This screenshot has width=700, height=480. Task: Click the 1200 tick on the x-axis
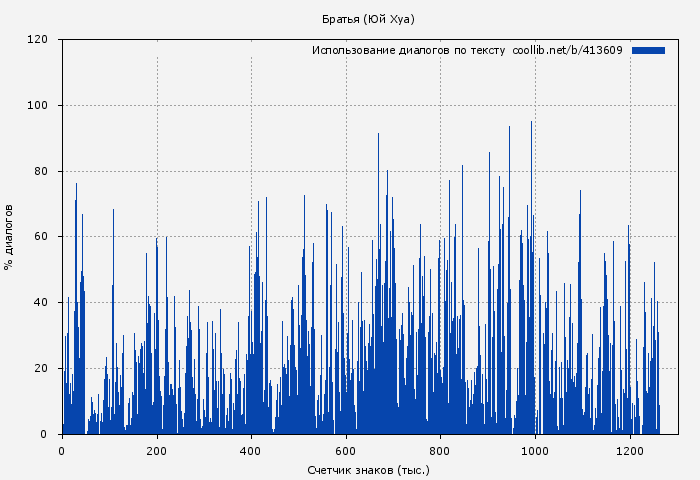point(630,451)
